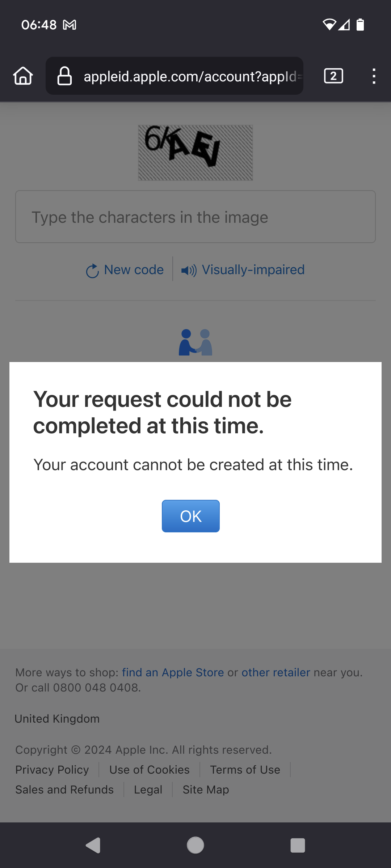391x868 pixels.
Task: Tap the Gmail notification icon in status bar
Action: click(70, 25)
